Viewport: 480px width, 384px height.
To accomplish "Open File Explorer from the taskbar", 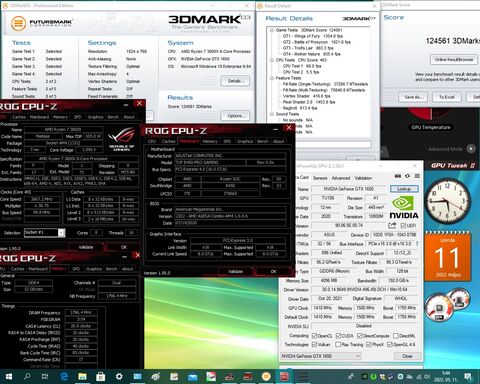I will (82, 377).
